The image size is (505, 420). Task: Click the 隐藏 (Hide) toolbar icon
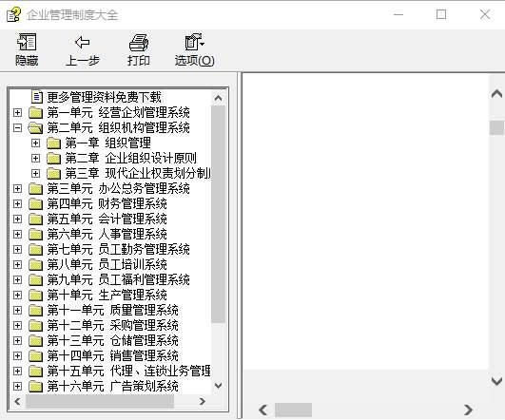tap(27, 42)
